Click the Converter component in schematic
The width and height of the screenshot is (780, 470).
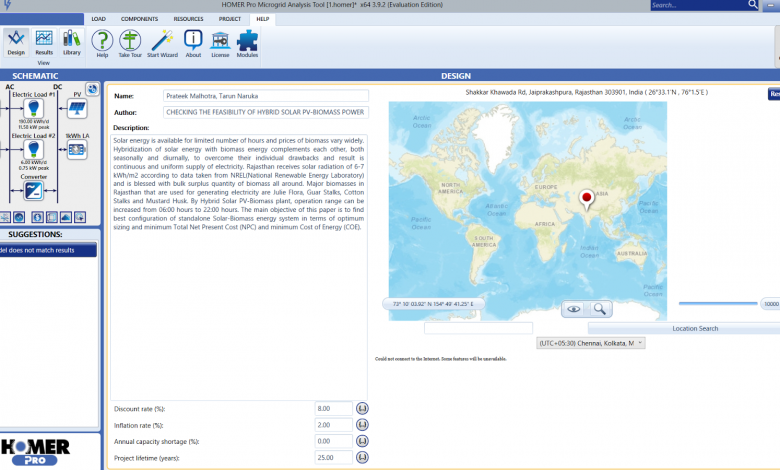[x=33, y=189]
